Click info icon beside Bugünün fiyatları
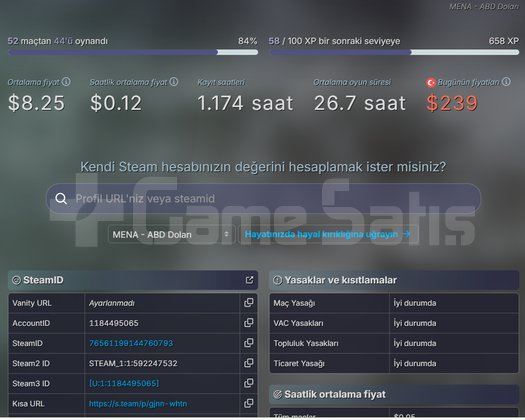 506,81
